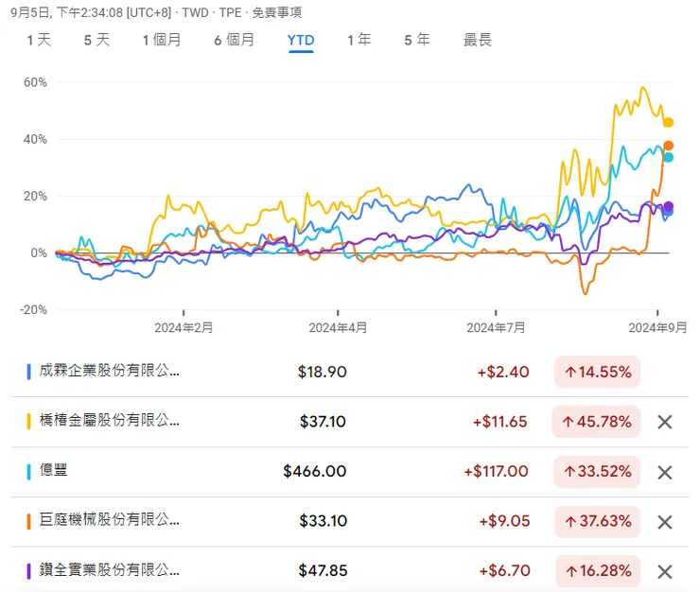Click the +$11.65 change amount
Screen dimensions: 700x592
pyautogui.click(x=500, y=422)
